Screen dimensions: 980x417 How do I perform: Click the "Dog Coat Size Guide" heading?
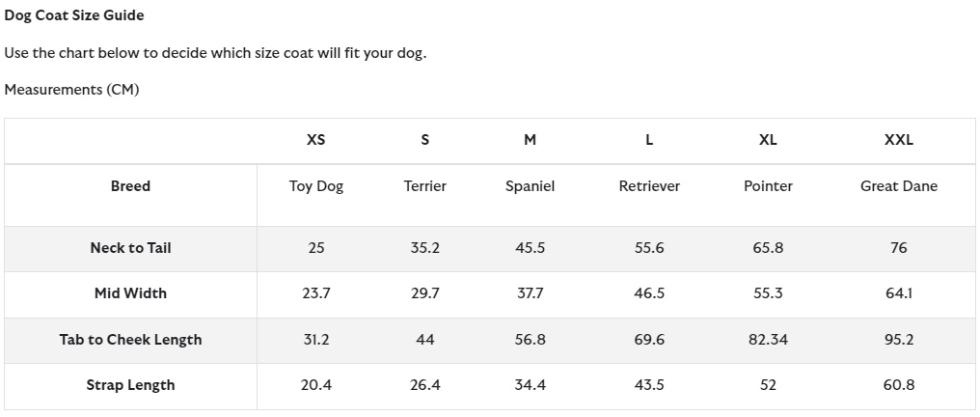[74, 15]
